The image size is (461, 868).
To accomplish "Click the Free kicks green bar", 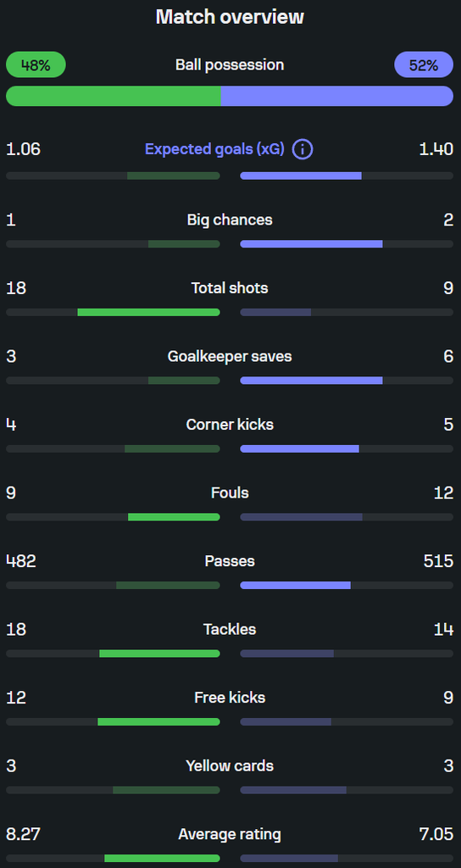I will point(158,722).
